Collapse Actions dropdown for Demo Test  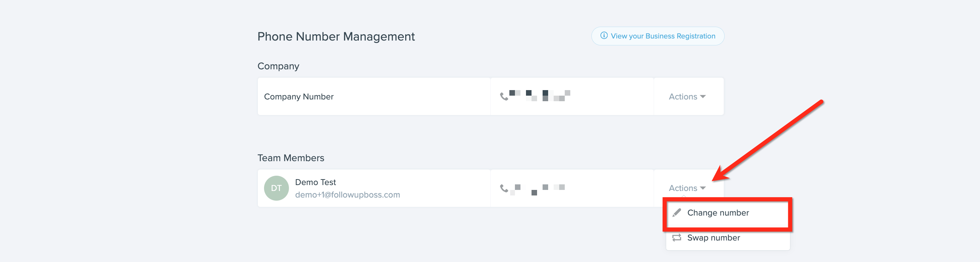pos(687,188)
